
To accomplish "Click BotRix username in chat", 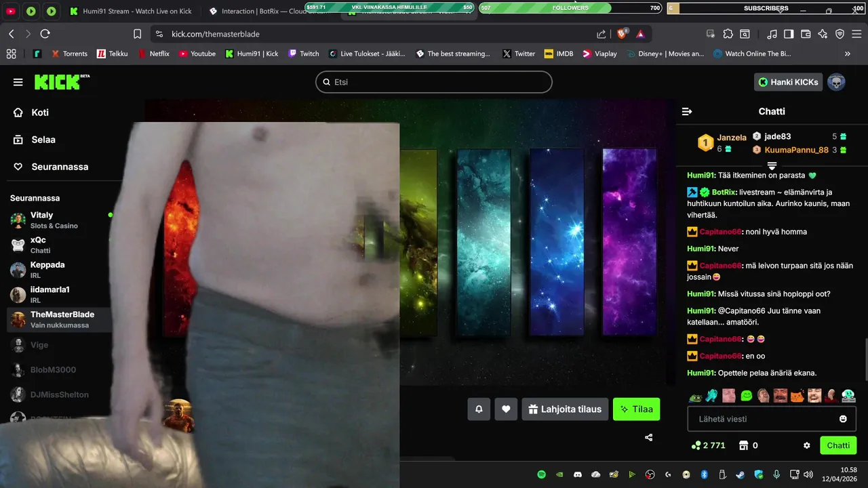I will click(723, 192).
